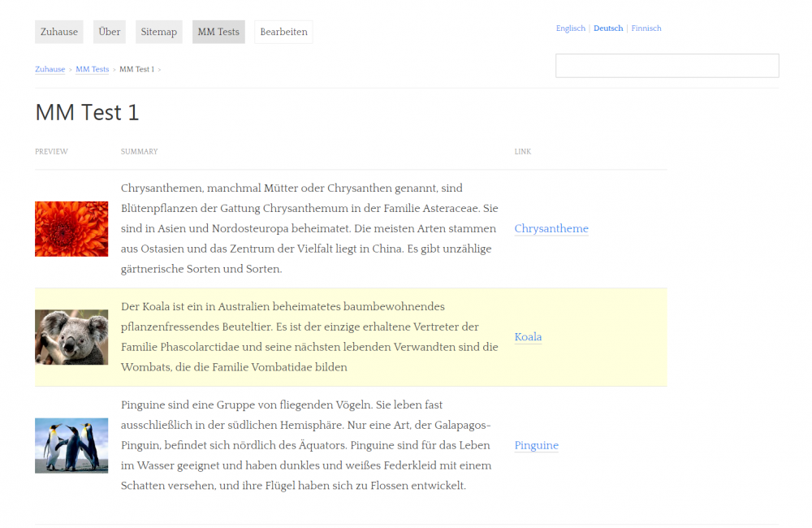The image size is (812, 528).
Task: Open the Pinguine link
Action: coord(536,445)
